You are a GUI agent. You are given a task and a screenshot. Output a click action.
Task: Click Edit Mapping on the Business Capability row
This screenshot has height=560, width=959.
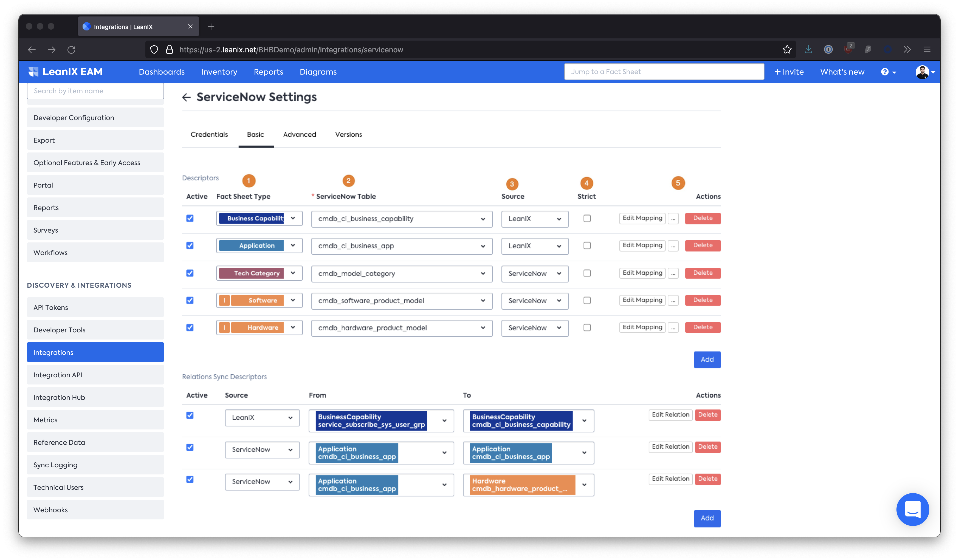pos(642,218)
